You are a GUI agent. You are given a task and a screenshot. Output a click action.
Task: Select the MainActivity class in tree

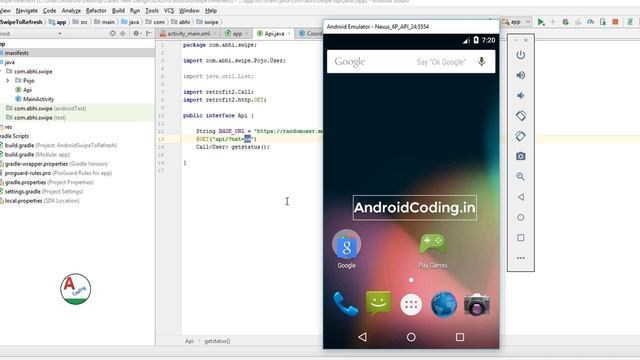tap(38, 99)
